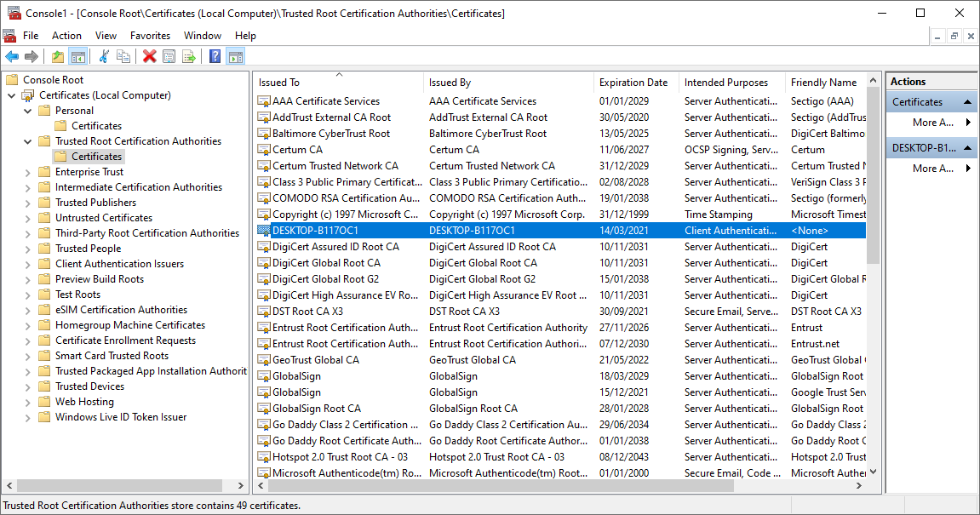Image resolution: width=980 pixels, height=515 pixels.
Task: Click the DESKTOP-B117OC1 certificate icon
Action: point(264,231)
